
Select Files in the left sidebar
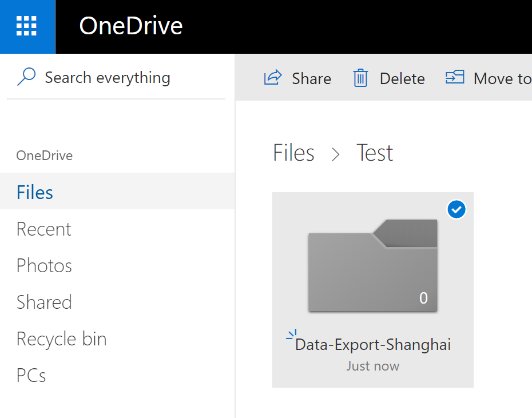tap(35, 193)
